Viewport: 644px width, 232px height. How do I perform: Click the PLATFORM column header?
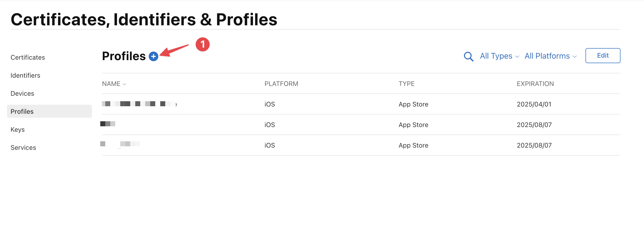tap(281, 84)
